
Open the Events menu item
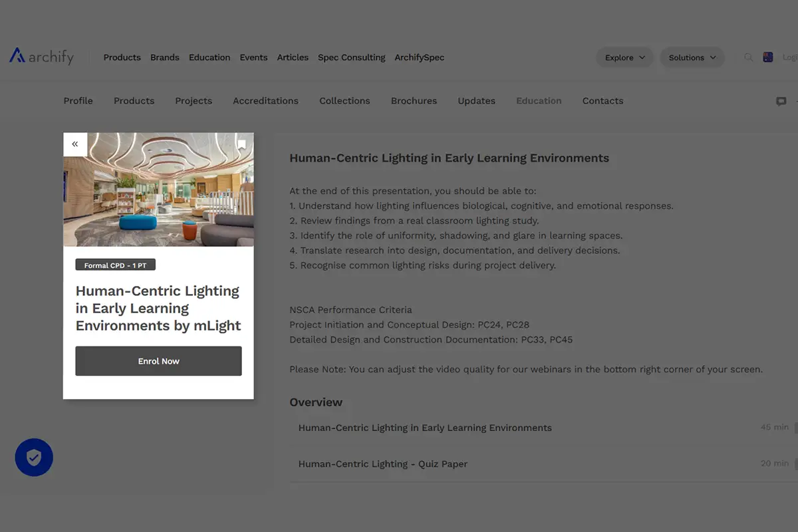click(253, 57)
